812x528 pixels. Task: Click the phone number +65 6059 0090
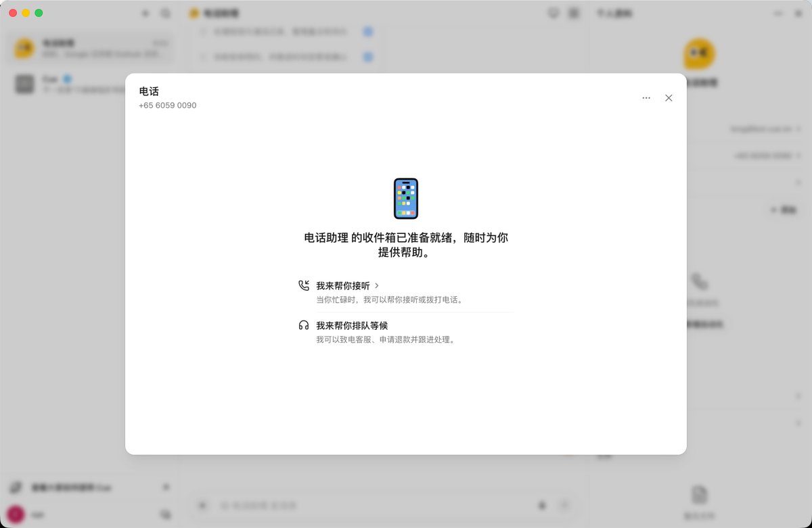pyautogui.click(x=168, y=105)
